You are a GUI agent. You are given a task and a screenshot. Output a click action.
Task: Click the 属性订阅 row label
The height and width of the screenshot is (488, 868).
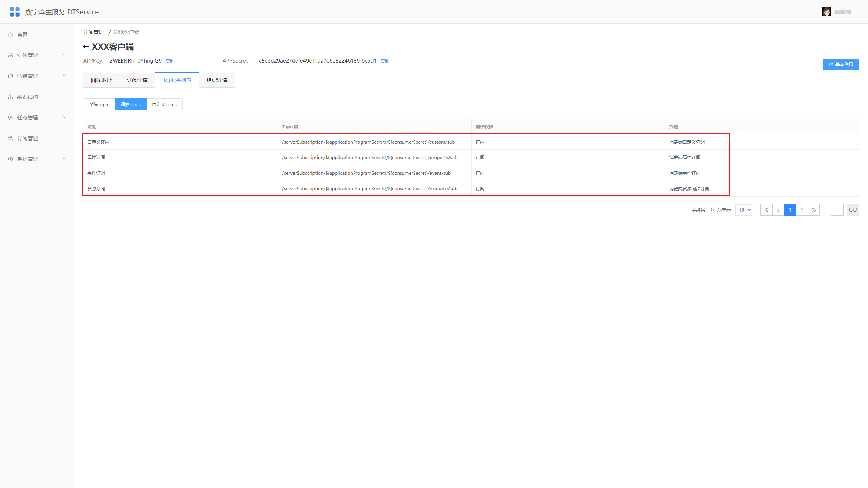pyautogui.click(x=96, y=158)
